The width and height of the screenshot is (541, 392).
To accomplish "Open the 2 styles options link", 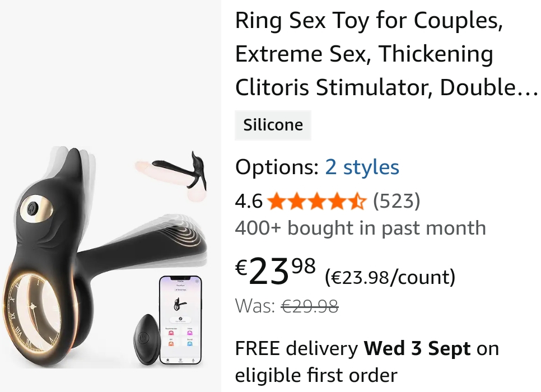I will 362,167.
